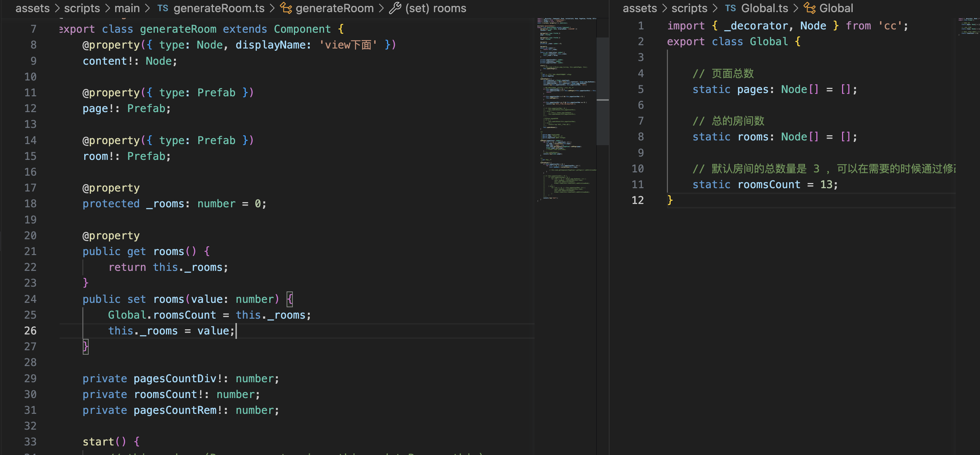Open the Global.ts breadcrumb in right editor
The image size is (980, 455).
[765, 8]
